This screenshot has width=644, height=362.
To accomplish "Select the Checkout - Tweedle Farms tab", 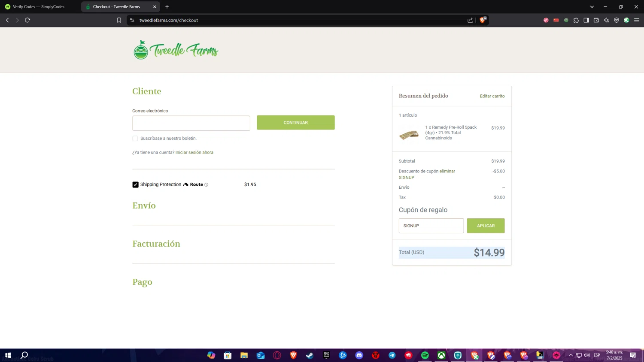I will (x=120, y=7).
